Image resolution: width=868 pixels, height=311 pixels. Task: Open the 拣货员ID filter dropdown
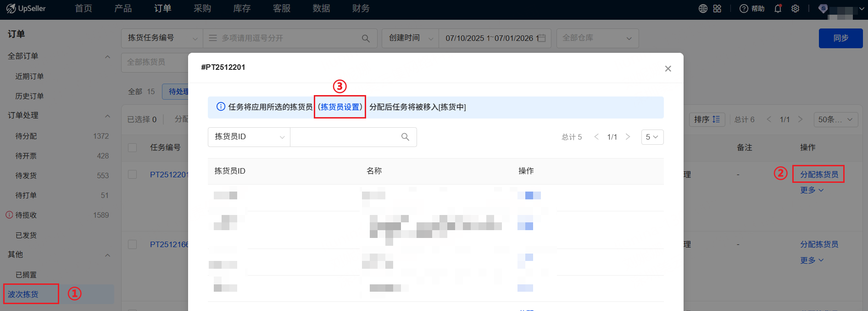pyautogui.click(x=249, y=137)
